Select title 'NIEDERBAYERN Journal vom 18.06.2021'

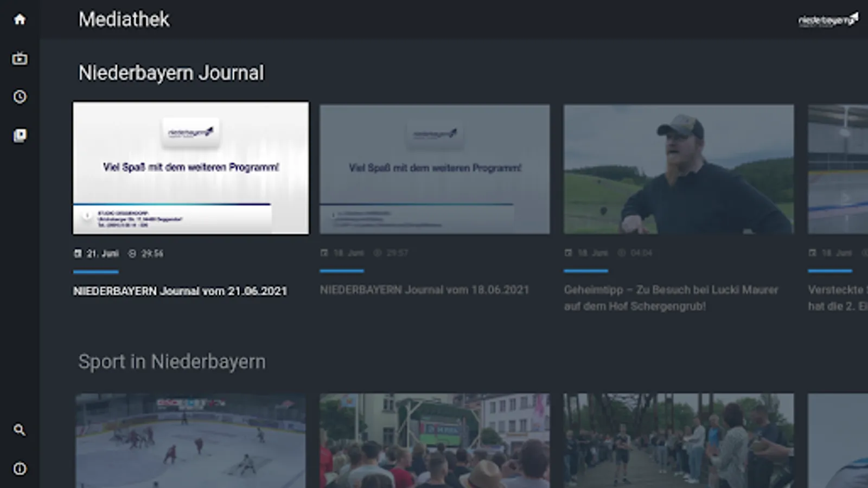(x=424, y=290)
